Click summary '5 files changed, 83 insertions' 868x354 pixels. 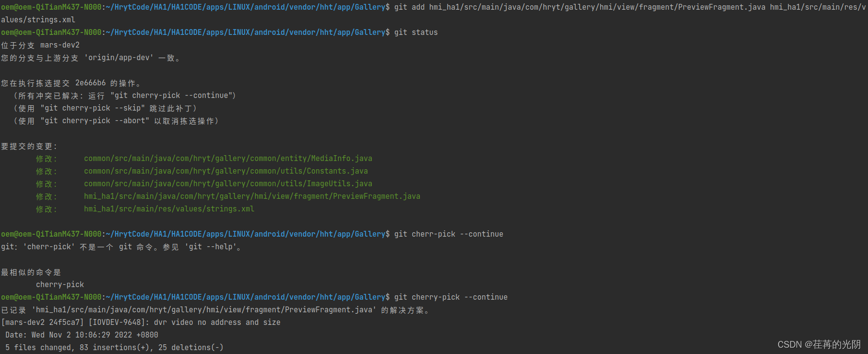[77, 348]
